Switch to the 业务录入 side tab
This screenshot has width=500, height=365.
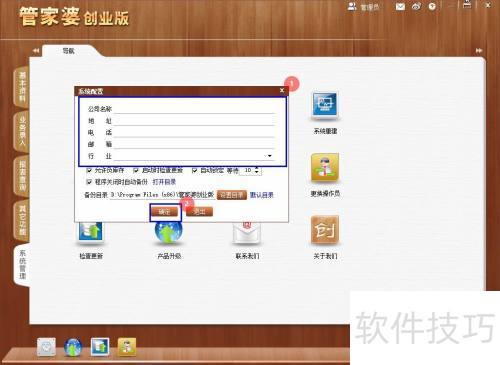coord(22,131)
